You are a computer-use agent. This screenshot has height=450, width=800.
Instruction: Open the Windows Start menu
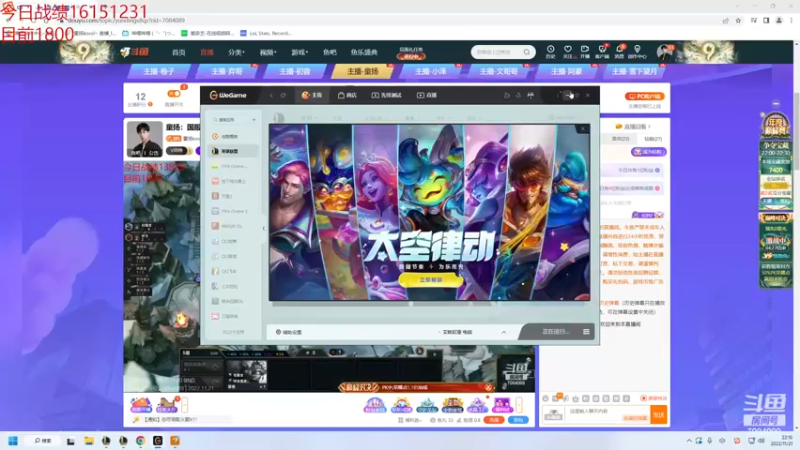(x=13, y=441)
